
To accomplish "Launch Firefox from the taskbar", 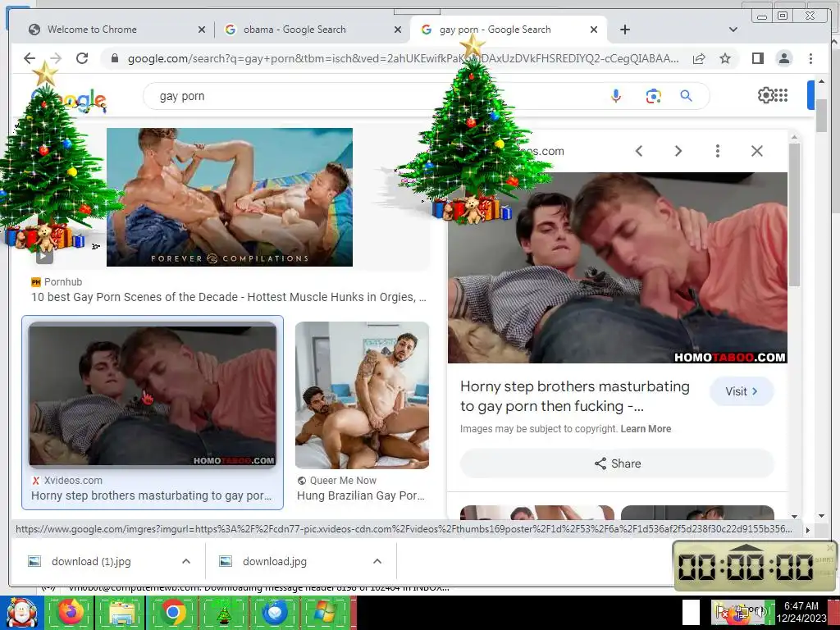I will pyautogui.click(x=71, y=613).
